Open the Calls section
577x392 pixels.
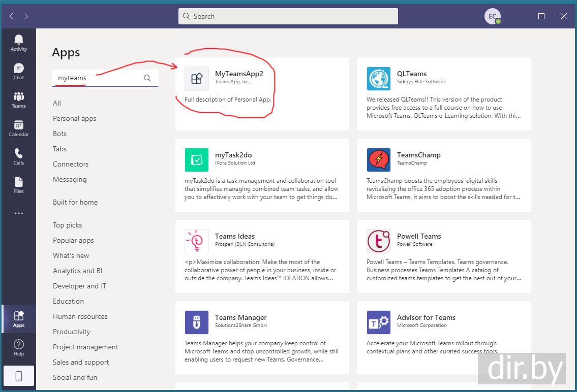coord(19,157)
